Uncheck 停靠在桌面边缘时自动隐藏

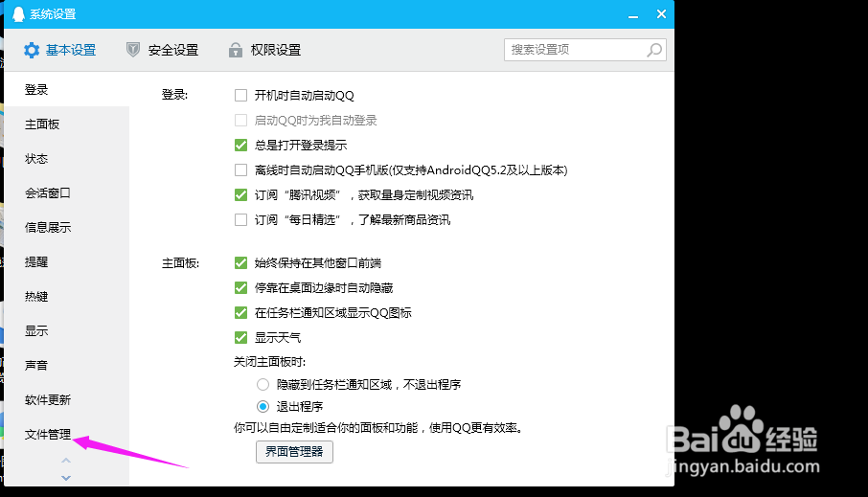point(240,288)
